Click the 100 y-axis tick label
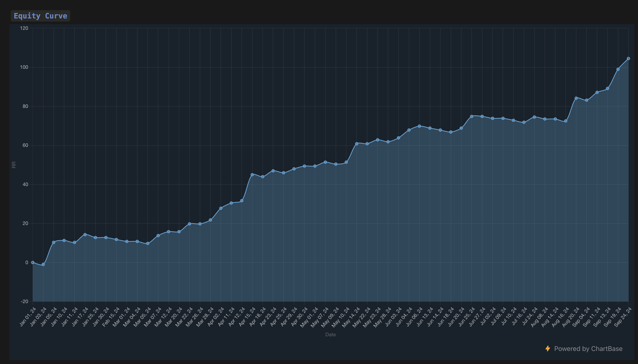This screenshot has height=364, width=638. (x=24, y=67)
